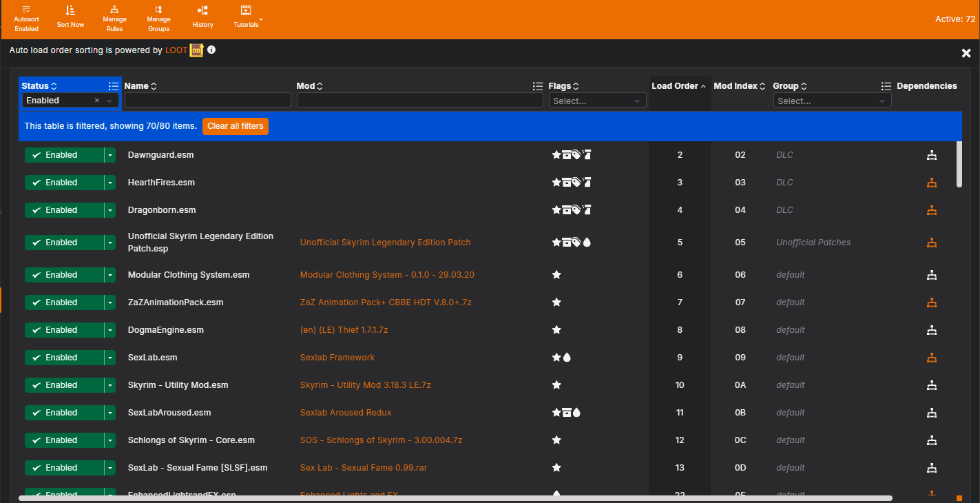Screen dimensions: 980x503
Task: Open dependencies icon for Dawnguard.esm
Action: click(x=932, y=155)
